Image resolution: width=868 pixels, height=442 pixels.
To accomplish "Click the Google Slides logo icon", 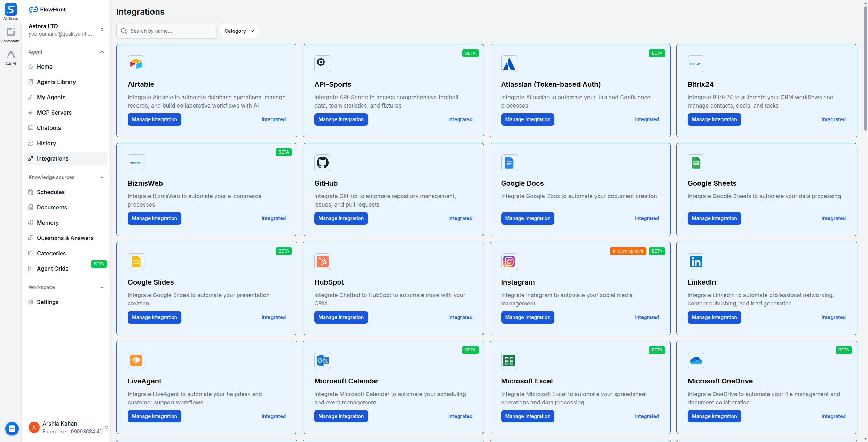I will tap(136, 262).
